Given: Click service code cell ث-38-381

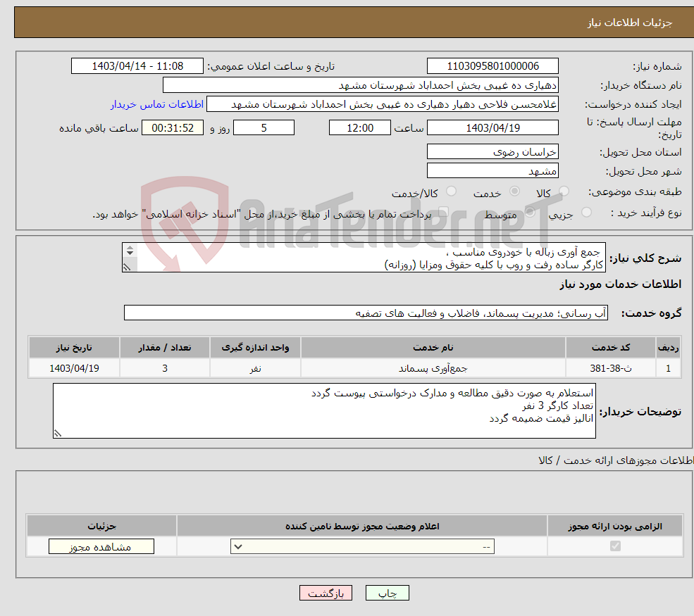Looking at the screenshot, I should tap(611, 368).
